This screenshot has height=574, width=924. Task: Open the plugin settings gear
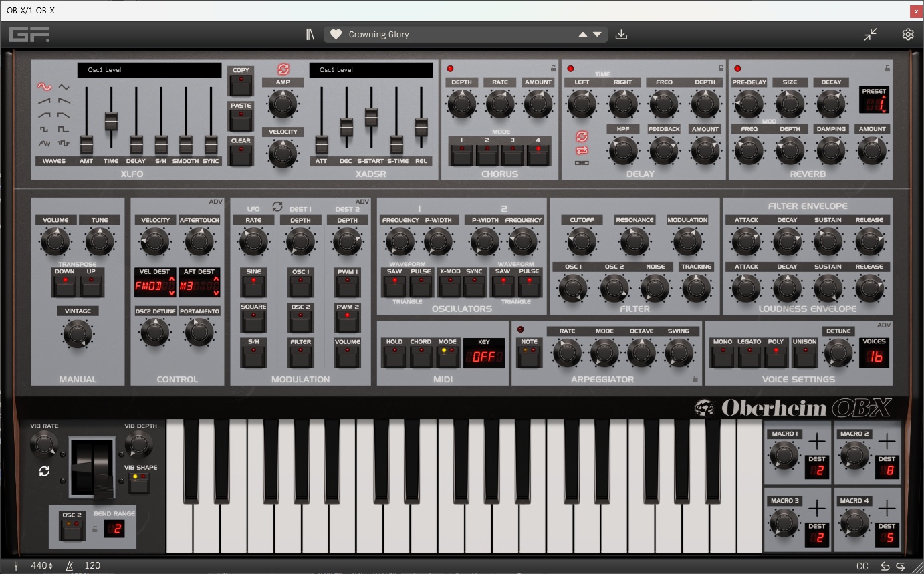[x=907, y=34]
